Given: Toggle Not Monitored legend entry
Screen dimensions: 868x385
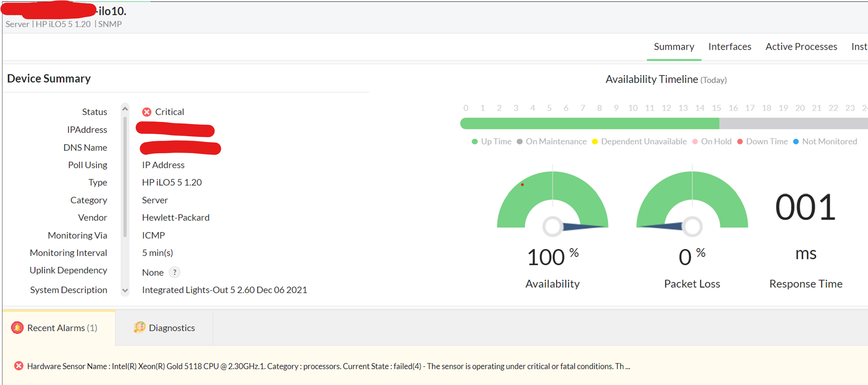Looking at the screenshot, I should coord(829,142).
